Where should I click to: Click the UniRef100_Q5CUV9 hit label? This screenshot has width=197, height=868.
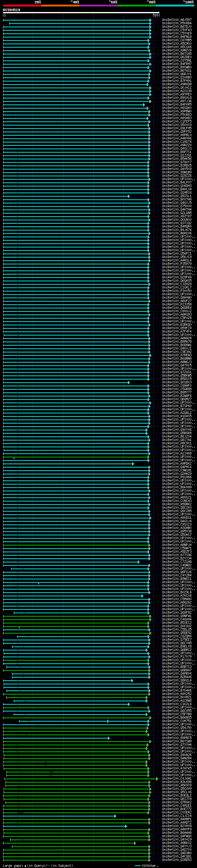click(176, 789)
